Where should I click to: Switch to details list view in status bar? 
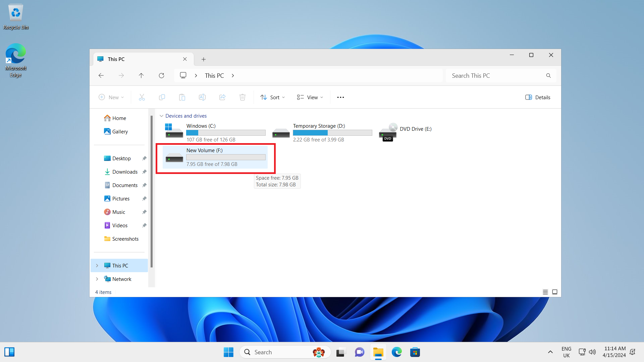[x=545, y=292]
